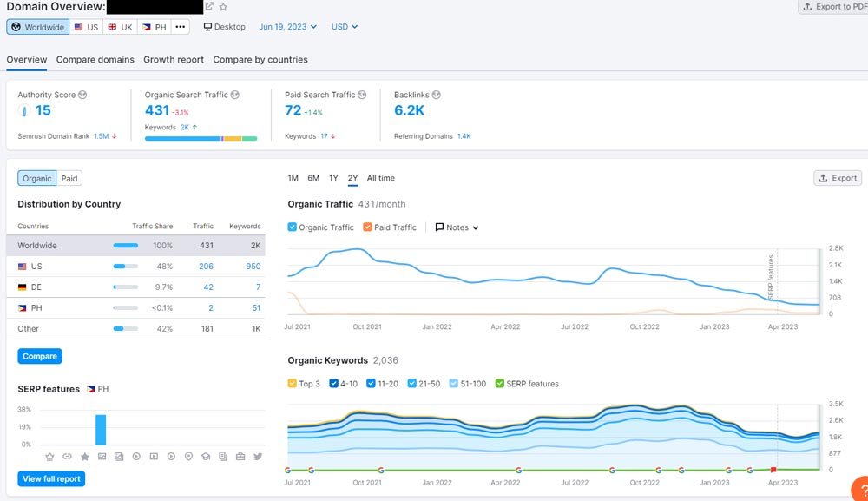This screenshot has width=868, height=501.
Task: Click the Twitter SERP feature icon
Action: (258, 457)
